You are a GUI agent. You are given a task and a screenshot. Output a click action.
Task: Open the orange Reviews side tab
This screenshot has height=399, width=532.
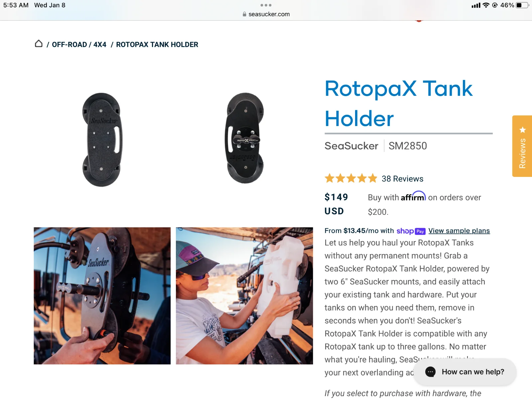(522, 146)
